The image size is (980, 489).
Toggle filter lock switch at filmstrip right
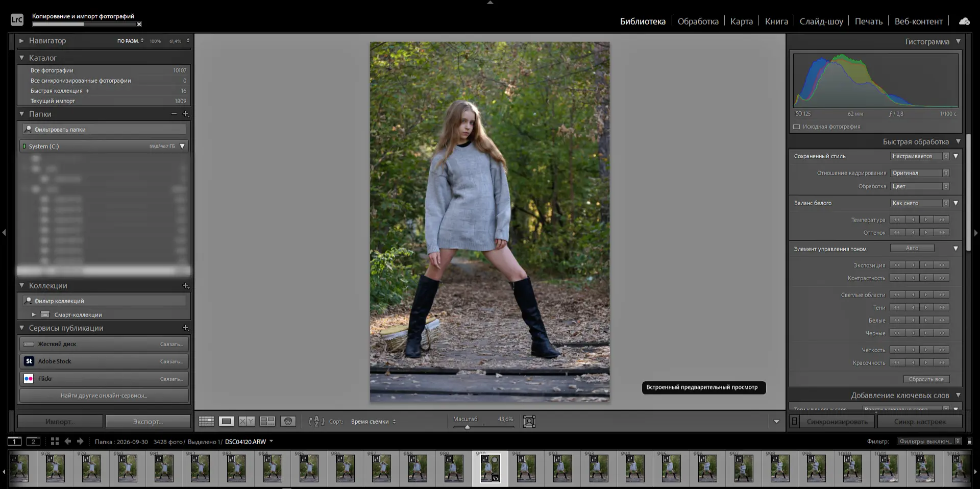pos(969,442)
